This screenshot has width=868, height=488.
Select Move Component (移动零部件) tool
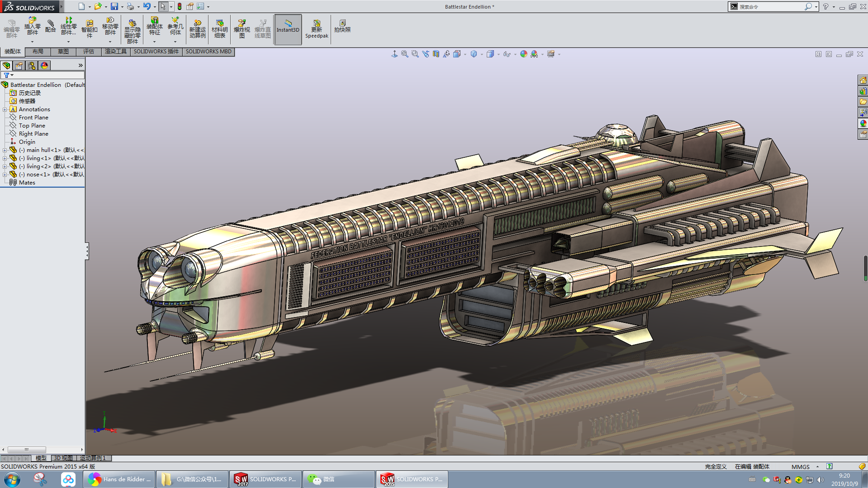point(110,26)
